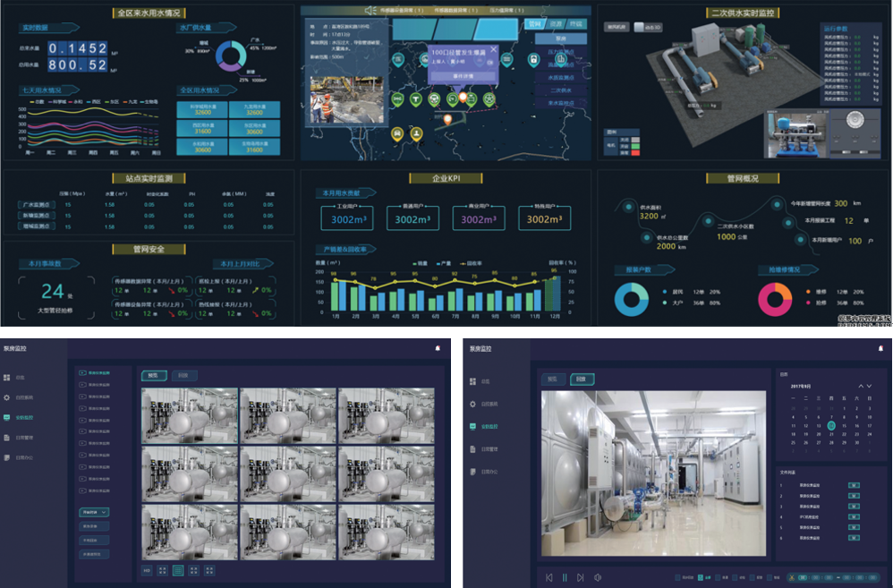
Task: Open notification bell in the nine-camera preview window
Action: [x=438, y=348]
